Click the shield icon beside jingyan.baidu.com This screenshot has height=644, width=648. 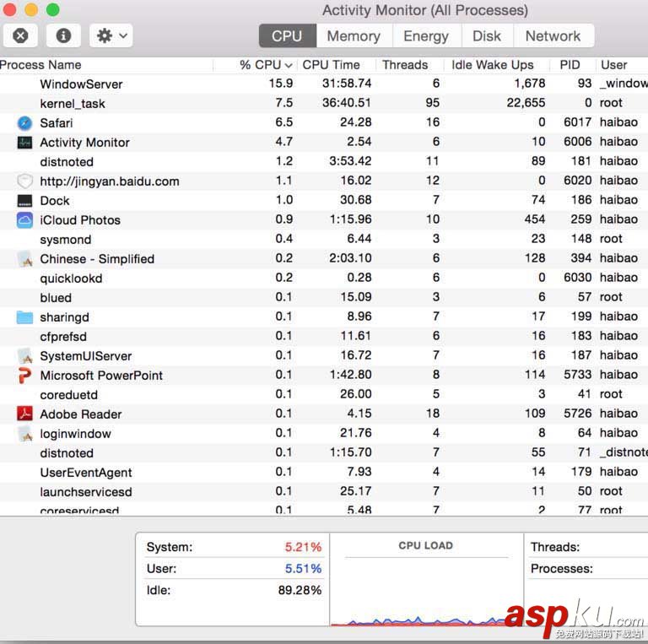click(24, 181)
